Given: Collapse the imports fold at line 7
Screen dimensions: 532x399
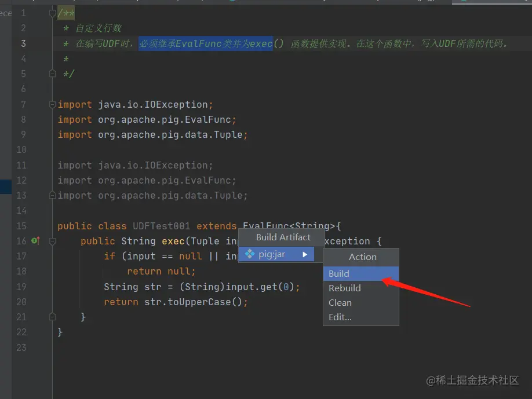Looking at the screenshot, I should tap(52, 104).
